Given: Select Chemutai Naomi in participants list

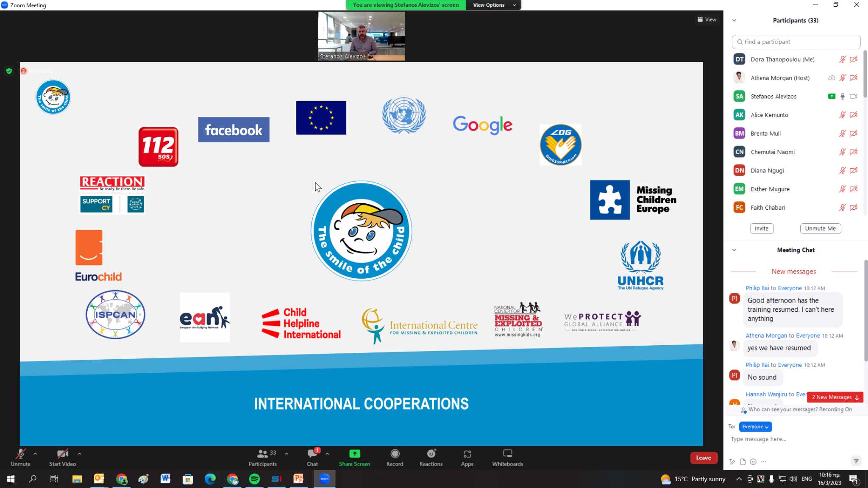Looking at the screenshot, I should [796, 152].
